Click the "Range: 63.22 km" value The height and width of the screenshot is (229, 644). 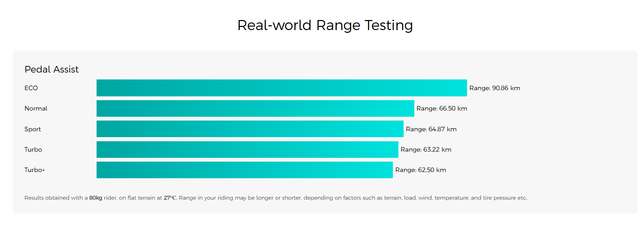tap(426, 150)
